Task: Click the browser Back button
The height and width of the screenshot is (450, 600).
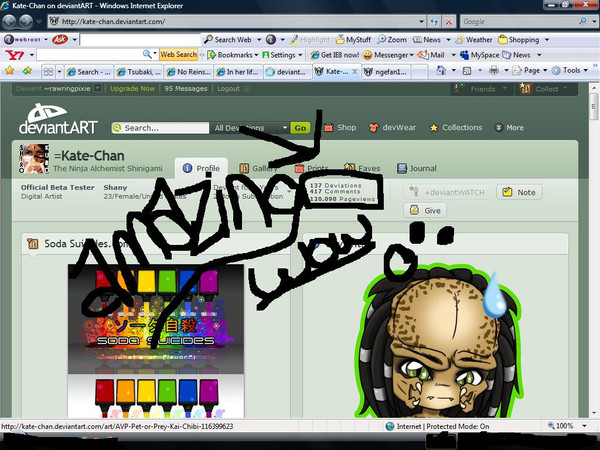Action: point(9,21)
